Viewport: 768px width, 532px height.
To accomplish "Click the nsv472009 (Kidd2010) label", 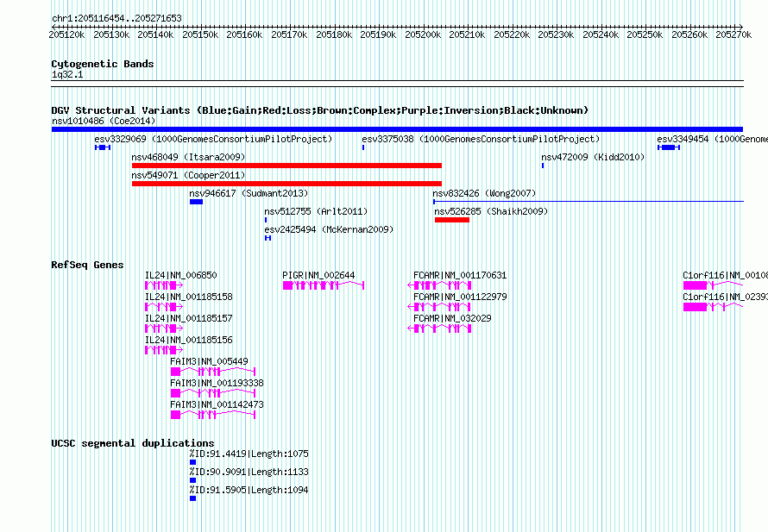I will point(593,157).
